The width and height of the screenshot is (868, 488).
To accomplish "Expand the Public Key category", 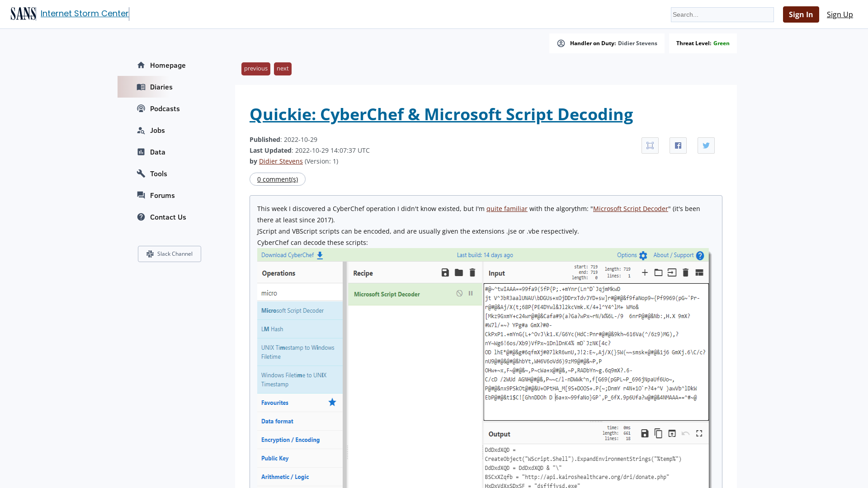I will point(274,458).
